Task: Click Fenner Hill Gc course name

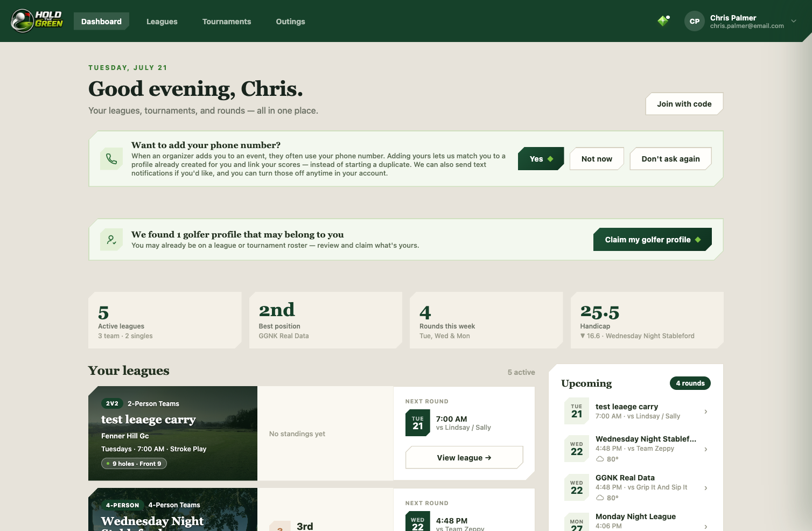Action: coord(125,436)
